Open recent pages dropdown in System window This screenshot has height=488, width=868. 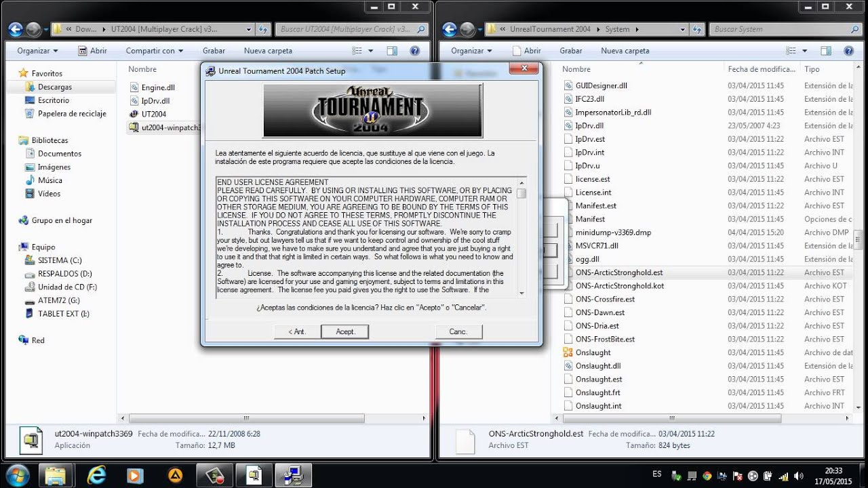coord(479,29)
